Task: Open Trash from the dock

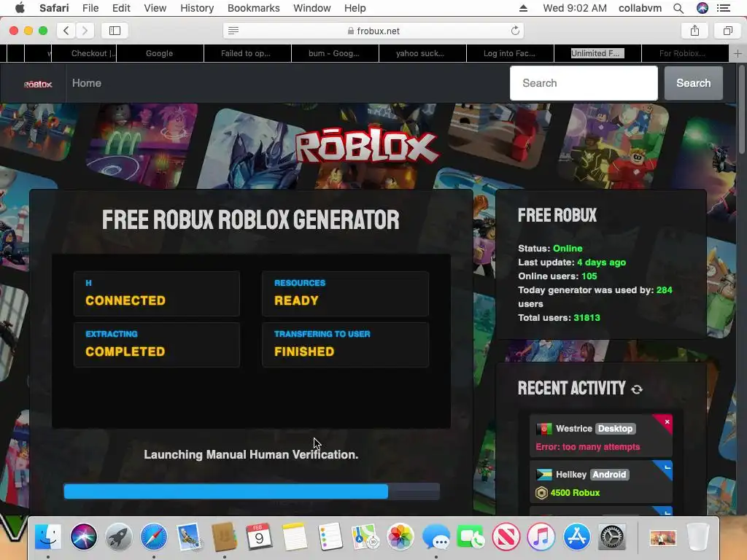Action: [x=698, y=537]
